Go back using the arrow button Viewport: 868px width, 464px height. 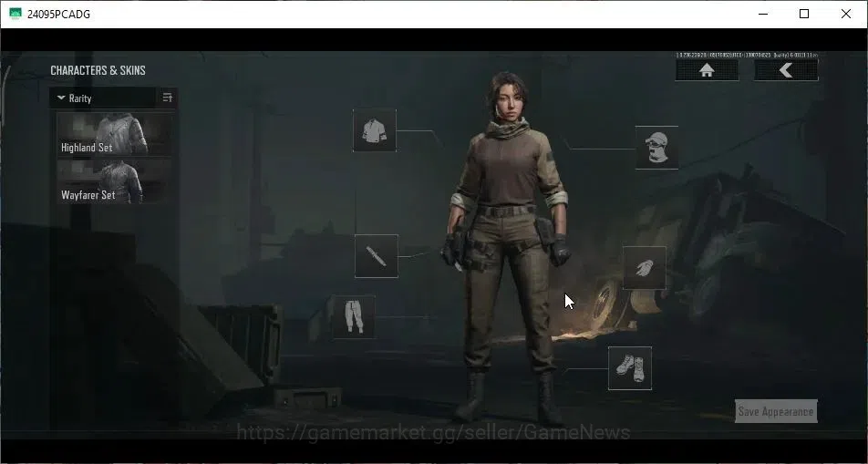[786, 70]
